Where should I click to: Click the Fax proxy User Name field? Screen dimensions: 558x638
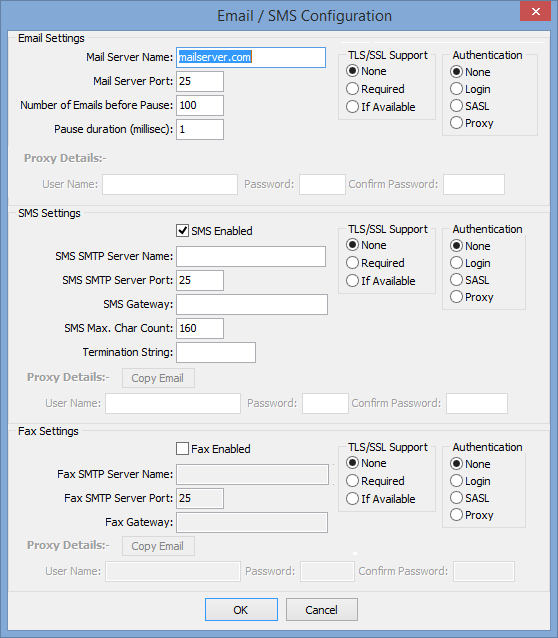click(173, 572)
